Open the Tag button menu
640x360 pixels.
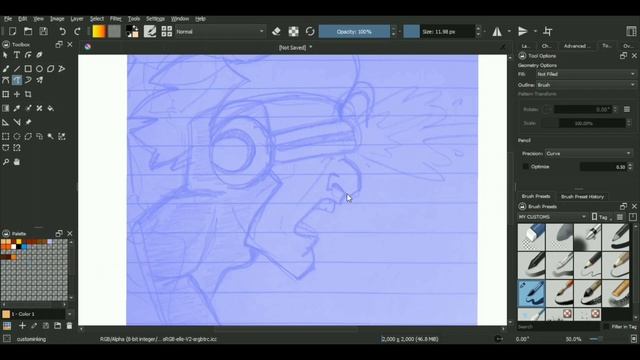(x=602, y=217)
